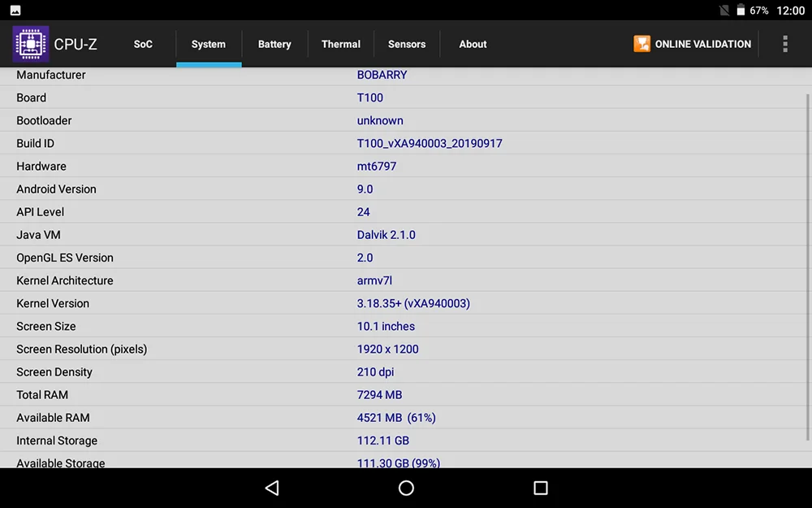The height and width of the screenshot is (508, 812).
Task: Switch to the SoC tab
Action: coord(143,44)
